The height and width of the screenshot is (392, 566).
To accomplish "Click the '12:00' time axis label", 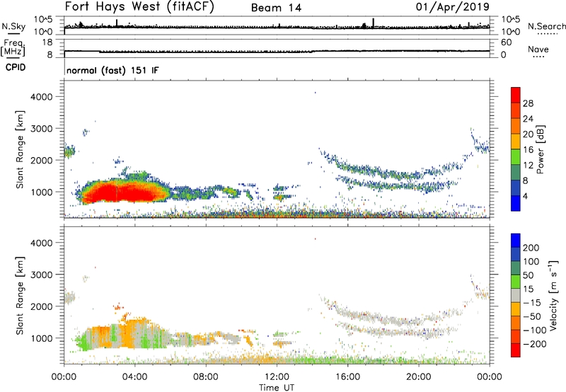I will pos(277,377).
